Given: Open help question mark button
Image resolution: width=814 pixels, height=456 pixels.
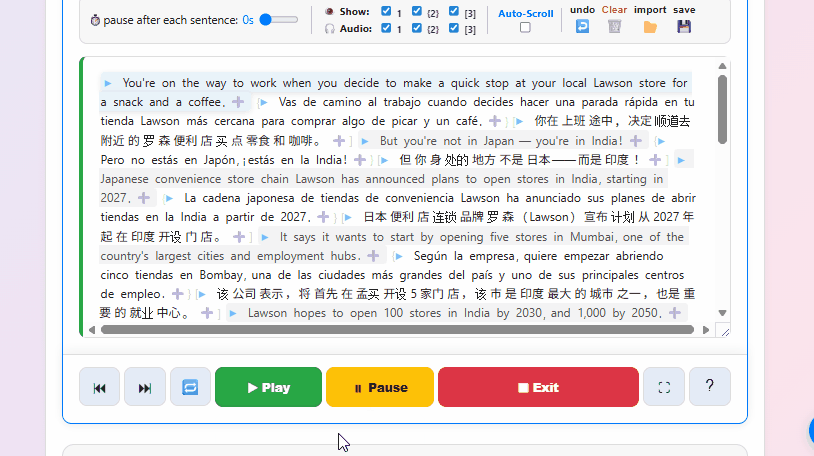Looking at the screenshot, I should click(x=710, y=387).
